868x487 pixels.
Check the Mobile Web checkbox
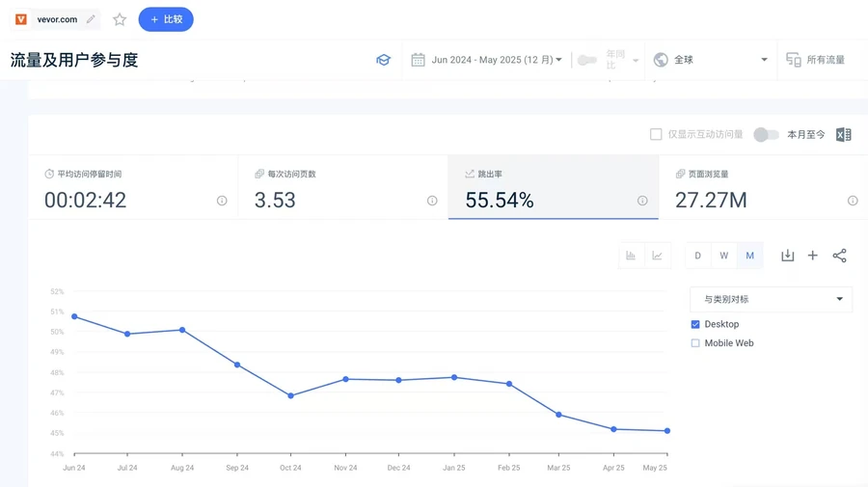695,343
